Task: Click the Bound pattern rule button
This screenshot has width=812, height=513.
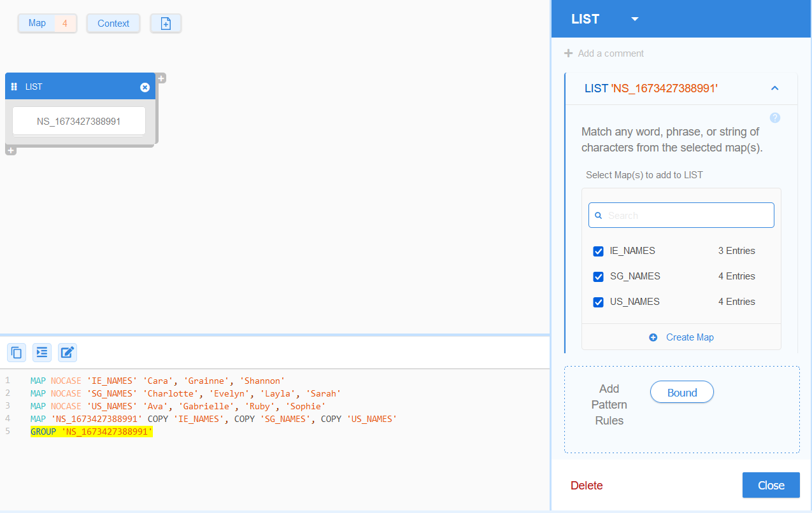Action: pos(682,393)
